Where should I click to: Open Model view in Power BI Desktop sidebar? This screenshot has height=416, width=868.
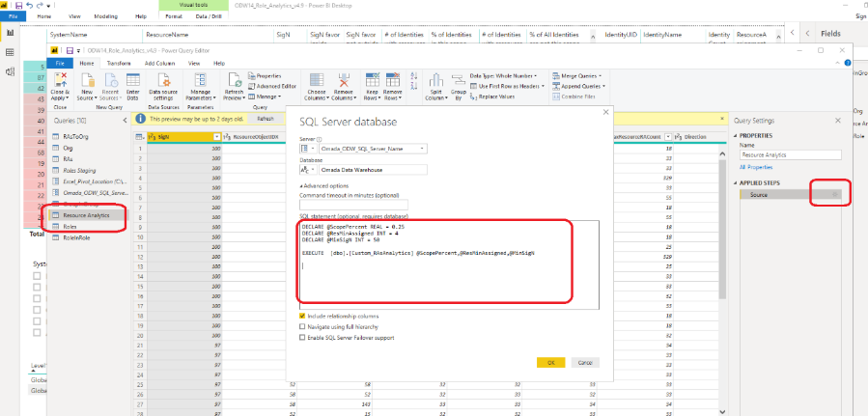tap(10, 71)
